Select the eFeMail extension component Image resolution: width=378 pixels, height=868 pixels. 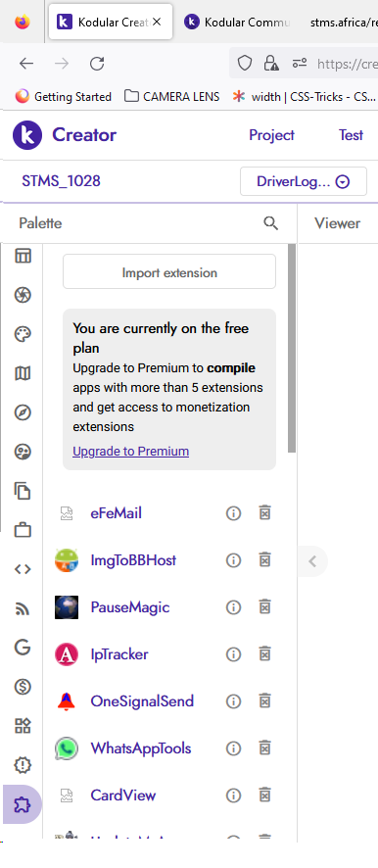pyautogui.click(x=117, y=513)
